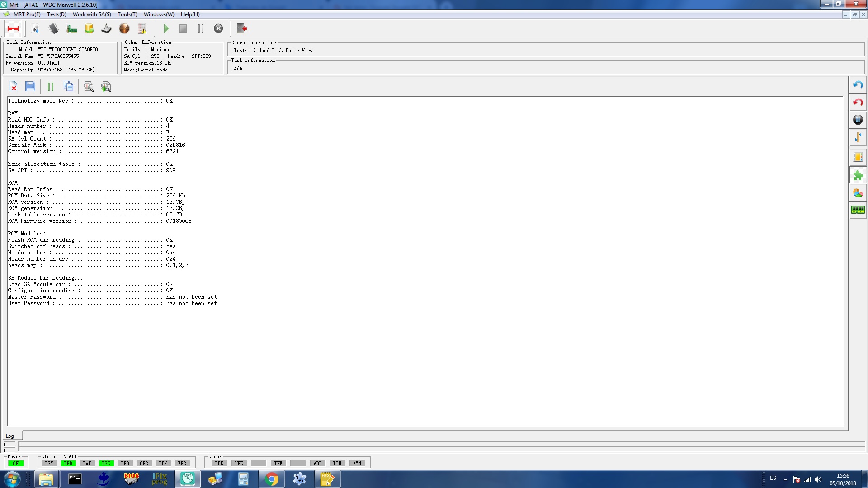The width and height of the screenshot is (868, 488).
Task: Click the yellow database backup icon
Action: pos(89,28)
